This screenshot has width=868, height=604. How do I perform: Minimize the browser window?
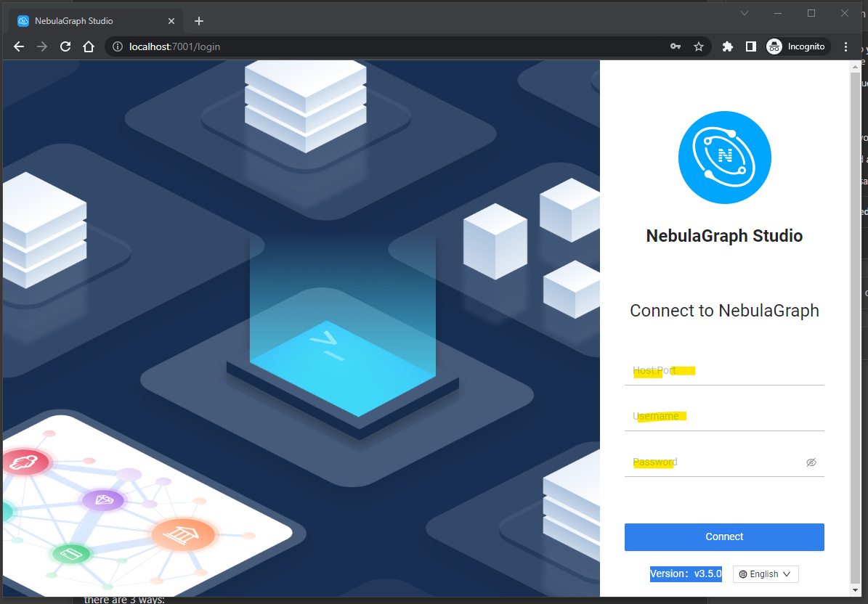coord(778,13)
